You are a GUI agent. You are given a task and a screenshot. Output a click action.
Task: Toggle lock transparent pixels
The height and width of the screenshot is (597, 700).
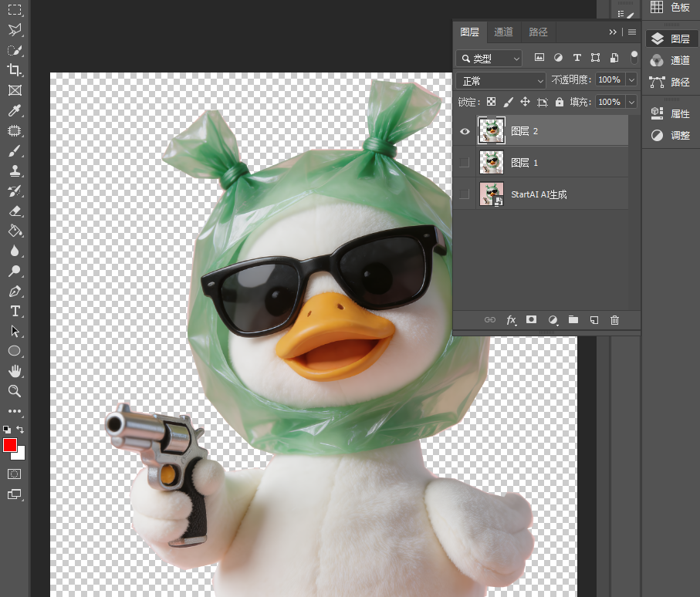491,102
